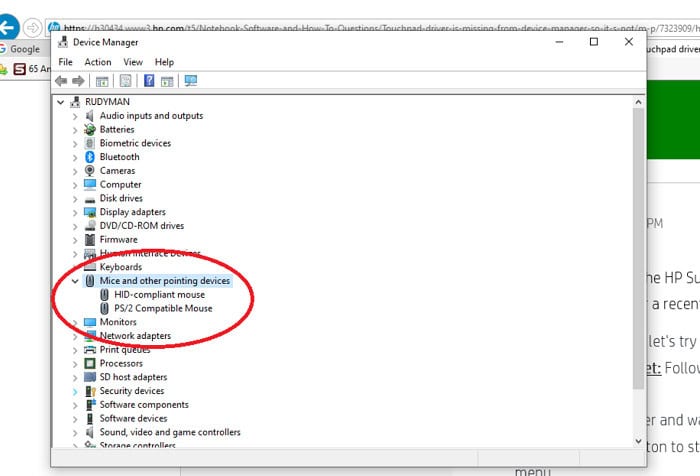700x476 pixels.
Task: Click the PS/2 Compatible Mouse device icon
Action: [104, 308]
